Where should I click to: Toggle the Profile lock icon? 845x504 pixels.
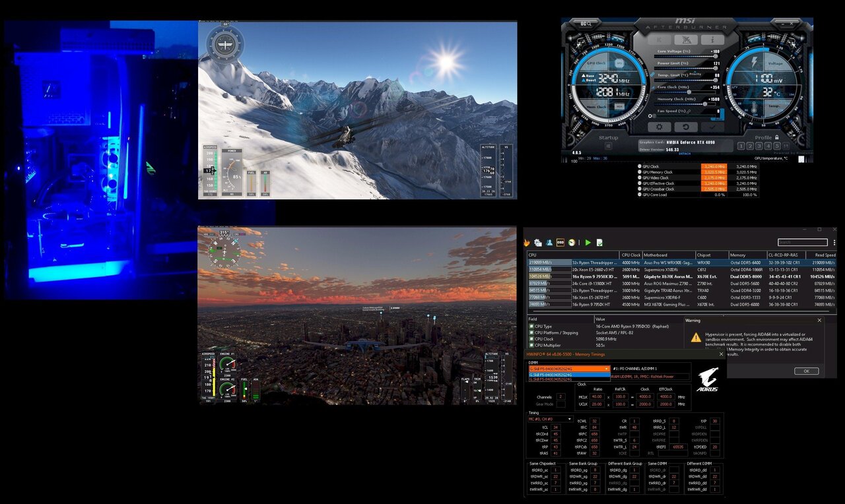point(776,137)
